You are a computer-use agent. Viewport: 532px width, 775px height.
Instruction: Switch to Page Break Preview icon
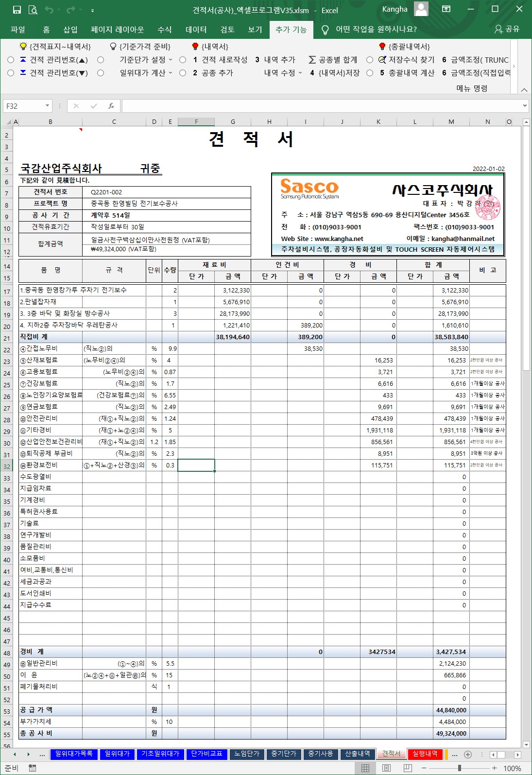coord(408,768)
